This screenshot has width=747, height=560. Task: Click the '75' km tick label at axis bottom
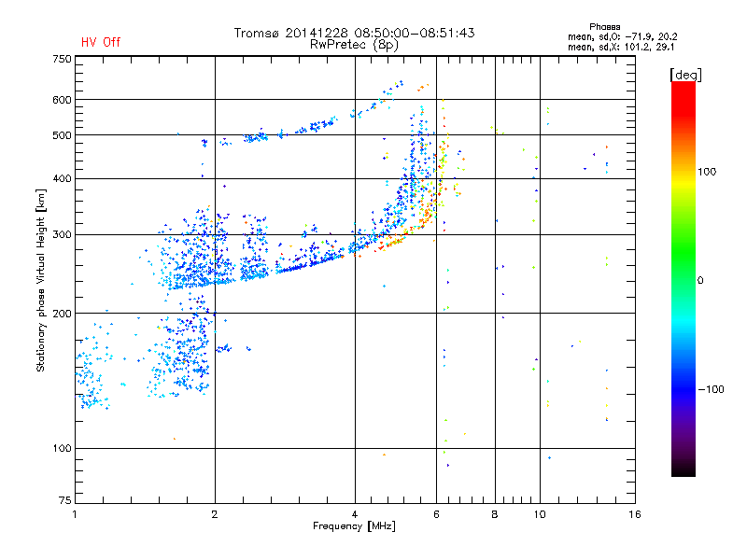[x=65, y=500]
